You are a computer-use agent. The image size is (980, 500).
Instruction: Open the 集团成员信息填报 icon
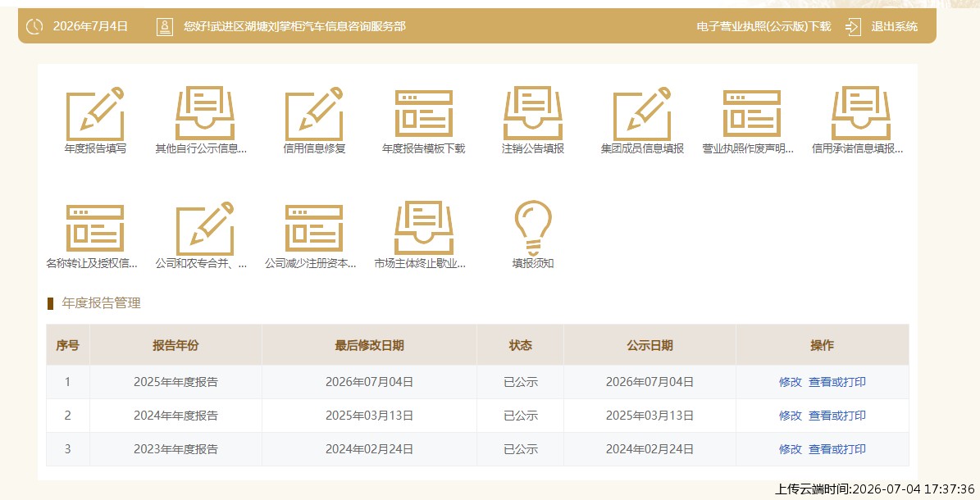click(642, 114)
